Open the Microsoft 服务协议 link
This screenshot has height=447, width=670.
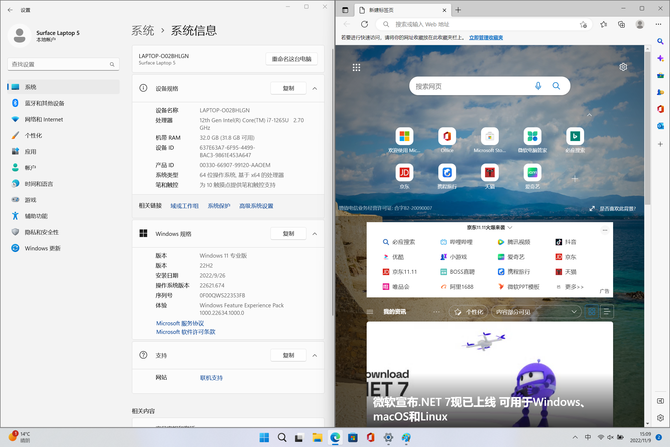point(180,323)
